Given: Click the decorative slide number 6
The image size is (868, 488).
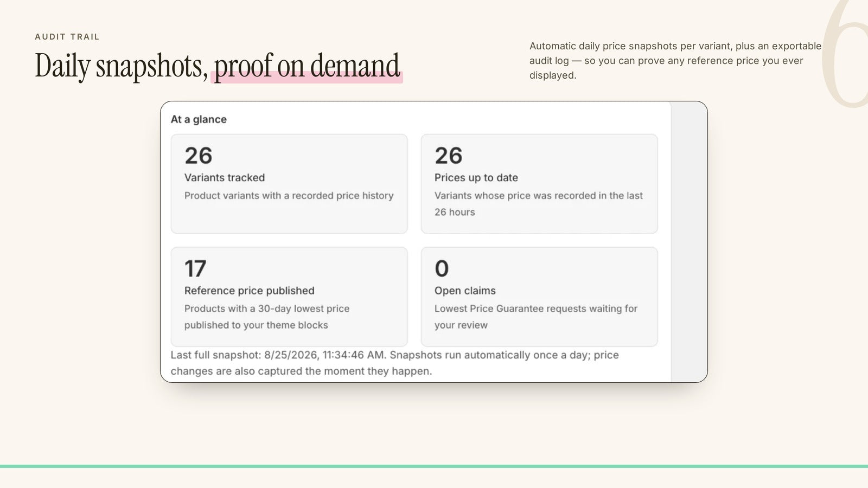Looking at the screenshot, I should point(845,54).
